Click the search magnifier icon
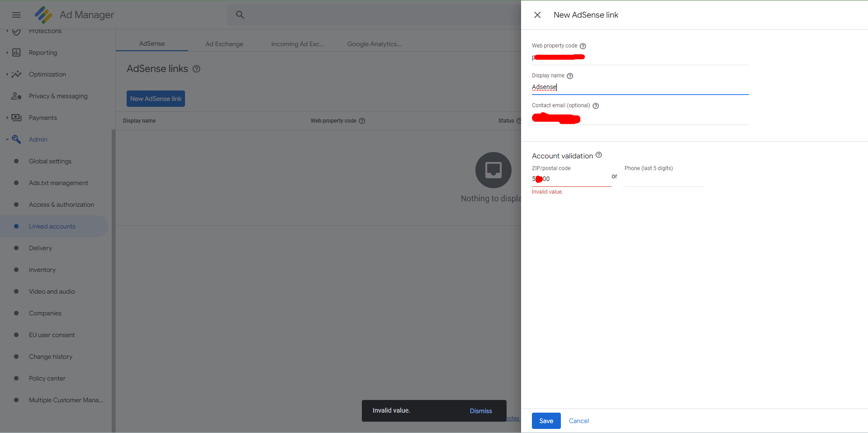Screen dimensions: 868x433 coord(240,15)
